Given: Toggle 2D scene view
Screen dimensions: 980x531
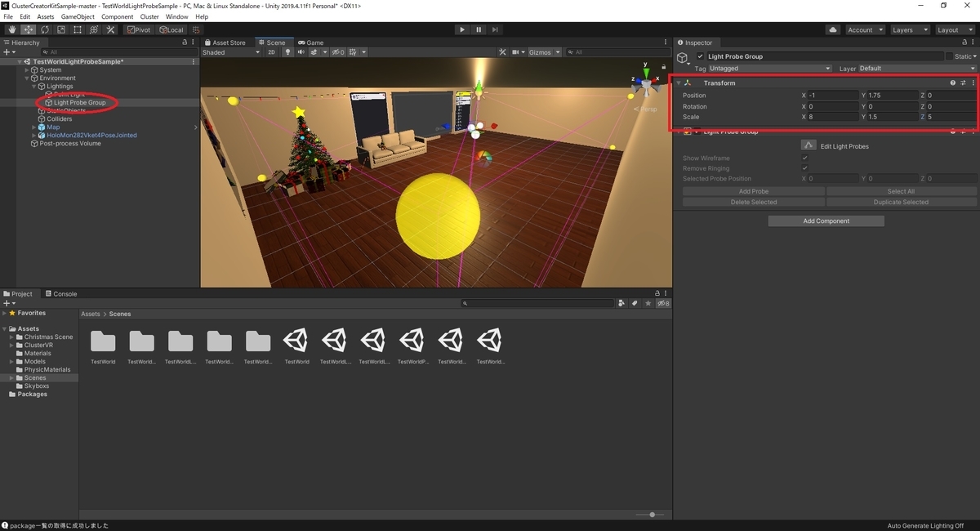Looking at the screenshot, I should [x=272, y=52].
